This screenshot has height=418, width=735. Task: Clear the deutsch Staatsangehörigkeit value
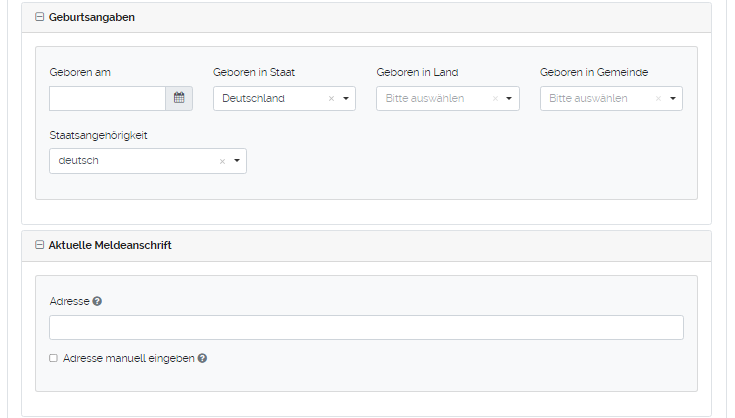(222, 161)
